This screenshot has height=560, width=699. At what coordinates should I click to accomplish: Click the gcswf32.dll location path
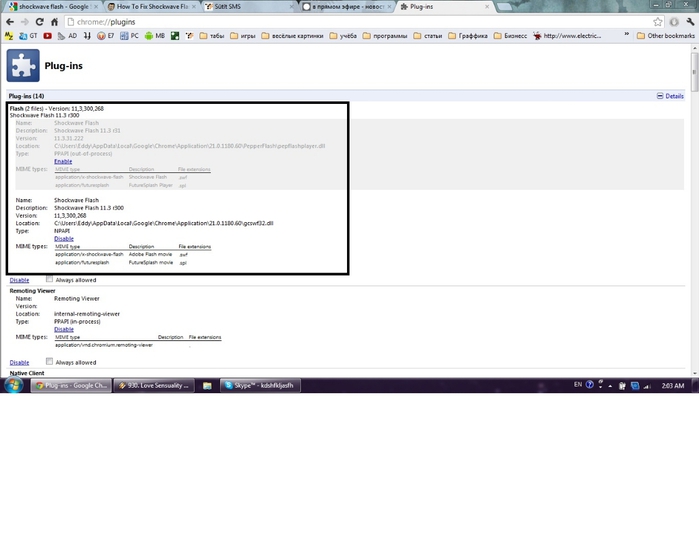point(164,223)
